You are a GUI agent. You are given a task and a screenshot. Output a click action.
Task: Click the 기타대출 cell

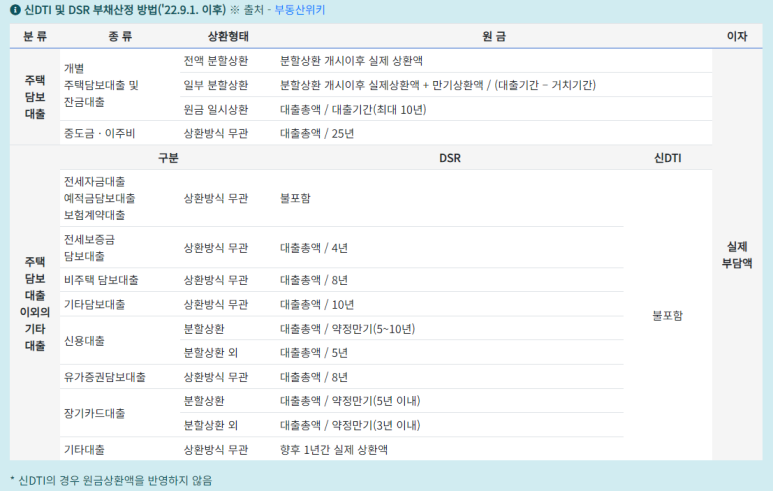click(84, 450)
